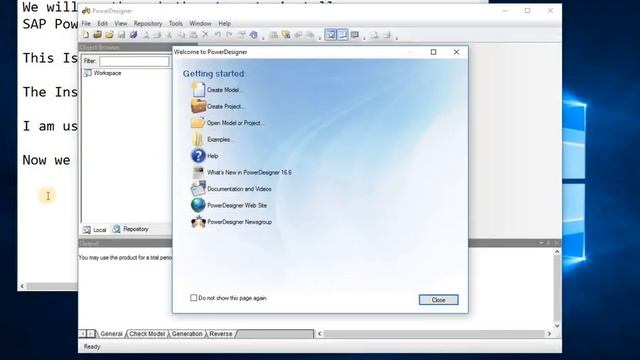Toggle the Output pane toolbar button
Image resolution: width=640 pixels, height=360 pixels.
[343, 35]
